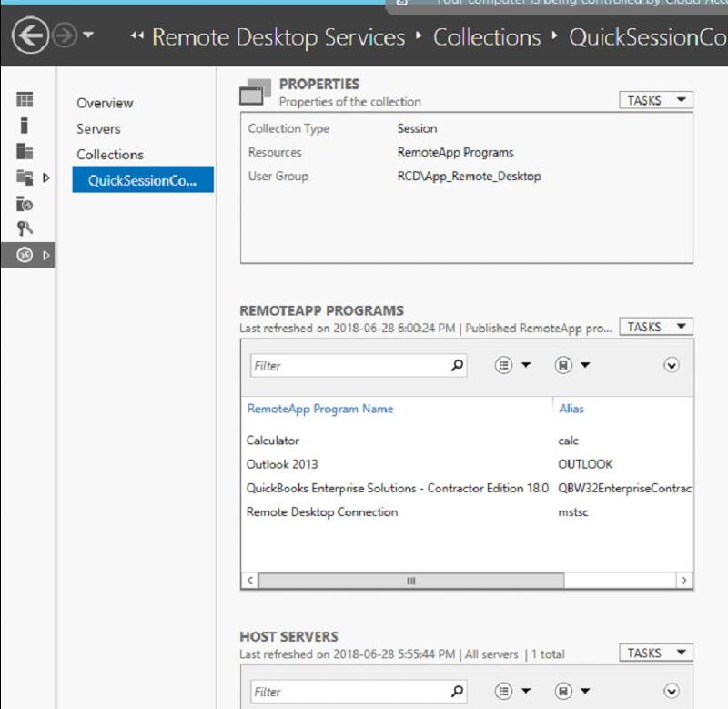This screenshot has height=709, width=728.
Task: Click the search icon in Host Servers filter
Action: click(457, 692)
